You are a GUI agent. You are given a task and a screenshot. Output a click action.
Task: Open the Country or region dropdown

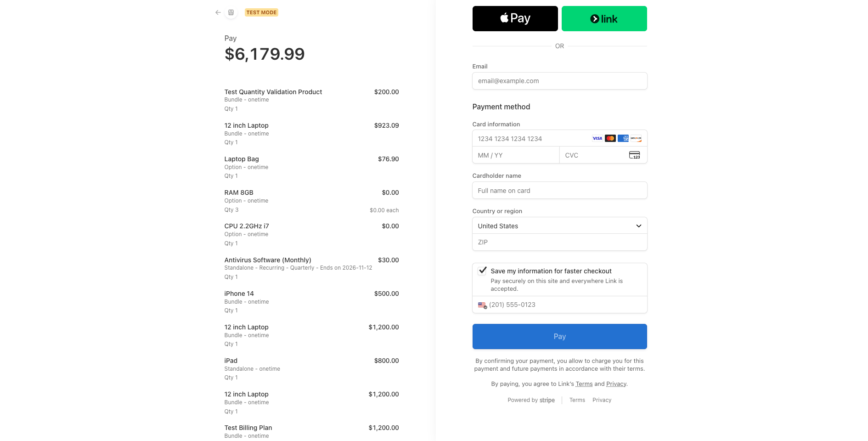(x=559, y=226)
